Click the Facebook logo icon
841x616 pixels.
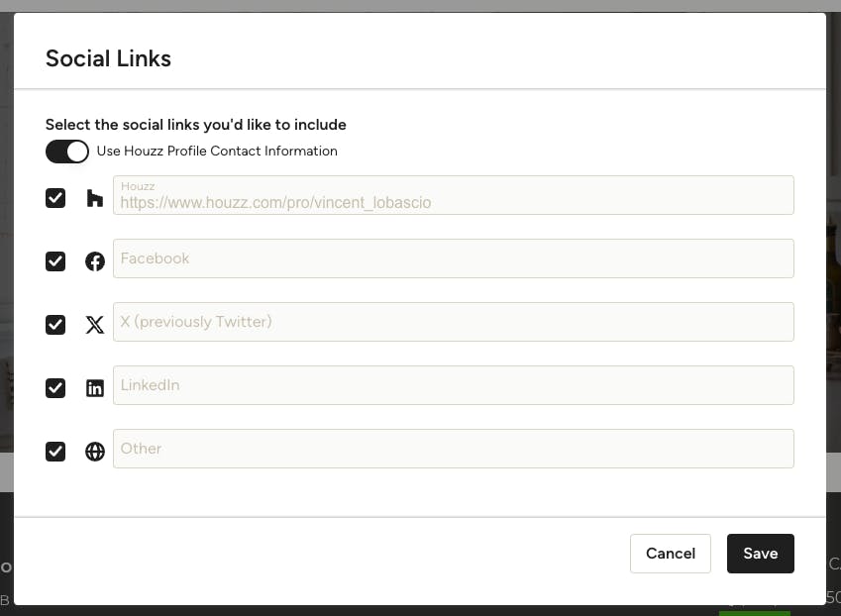(95, 261)
